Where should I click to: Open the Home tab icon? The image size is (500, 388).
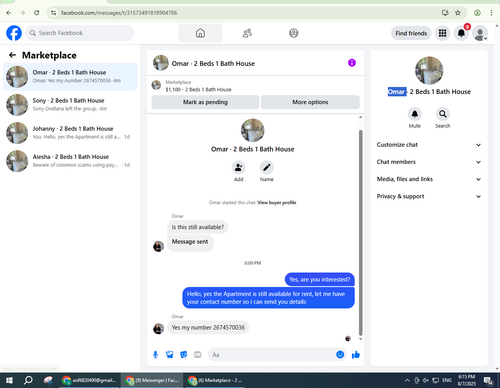[x=200, y=33]
